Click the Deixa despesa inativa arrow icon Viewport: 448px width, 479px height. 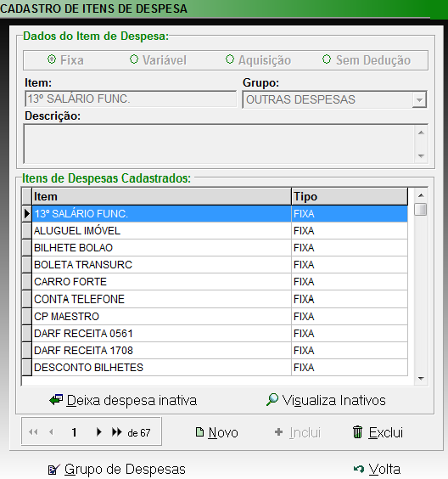56,400
